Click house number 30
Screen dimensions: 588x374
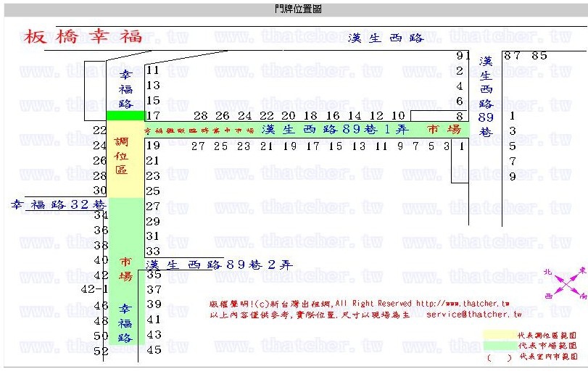(x=100, y=191)
